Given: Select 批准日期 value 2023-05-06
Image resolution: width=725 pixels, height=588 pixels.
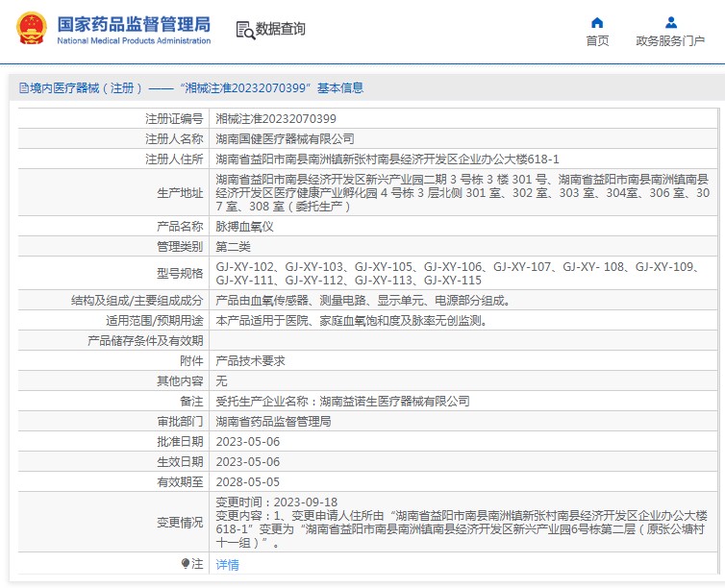Looking at the screenshot, I should [248, 442].
